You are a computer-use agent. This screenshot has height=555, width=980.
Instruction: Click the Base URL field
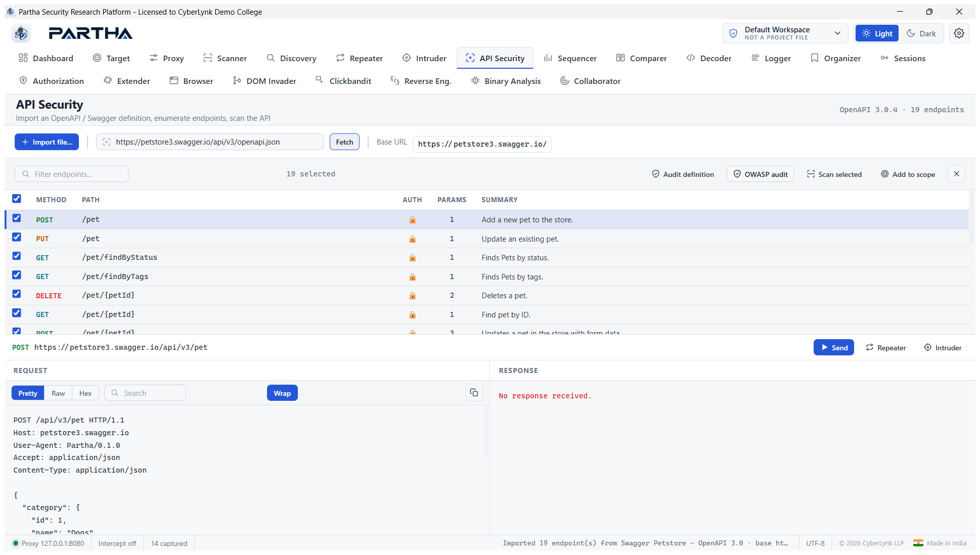click(482, 144)
